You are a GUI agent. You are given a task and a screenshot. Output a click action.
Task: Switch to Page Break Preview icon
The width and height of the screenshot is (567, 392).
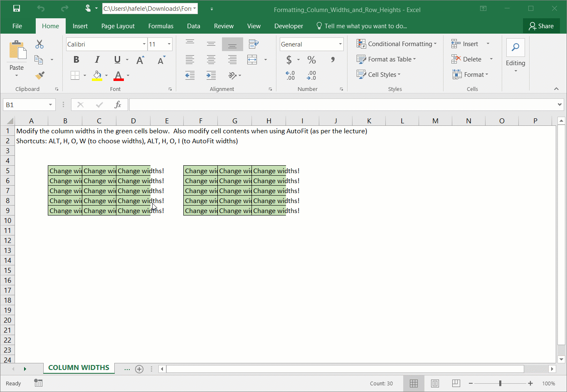coord(456,383)
